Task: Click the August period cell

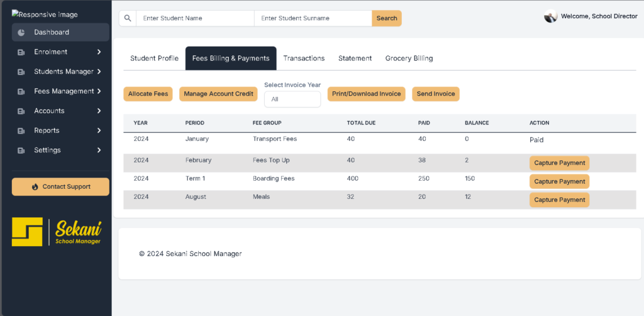Action: pos(196,197)
